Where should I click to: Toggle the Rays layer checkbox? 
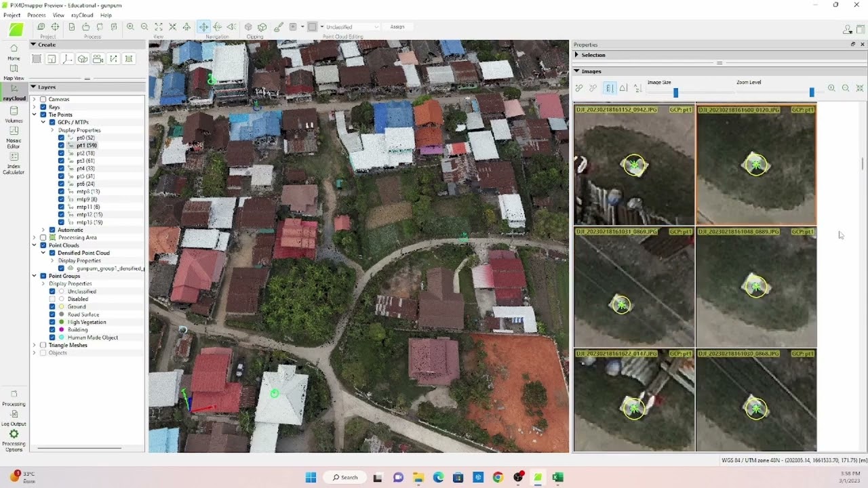point(43,107)
